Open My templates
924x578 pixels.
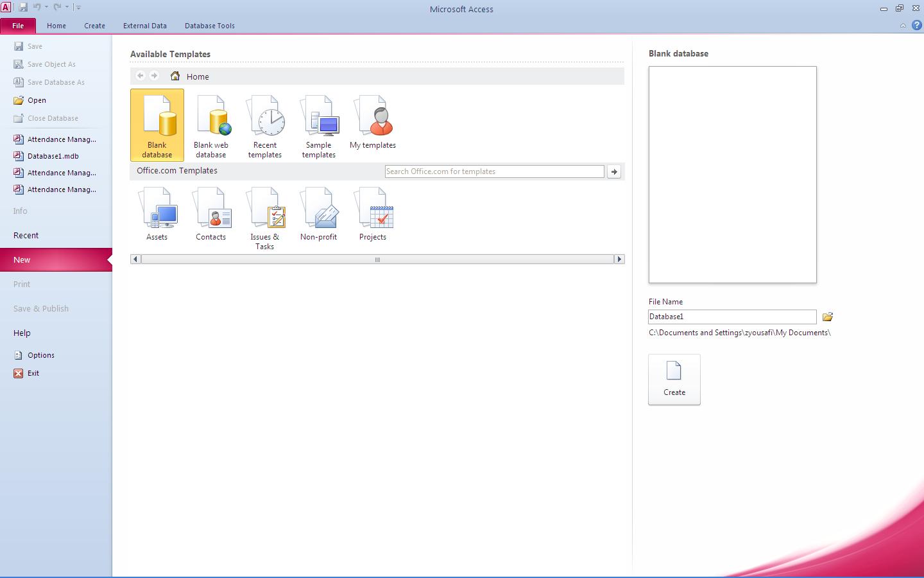[373, 122]
